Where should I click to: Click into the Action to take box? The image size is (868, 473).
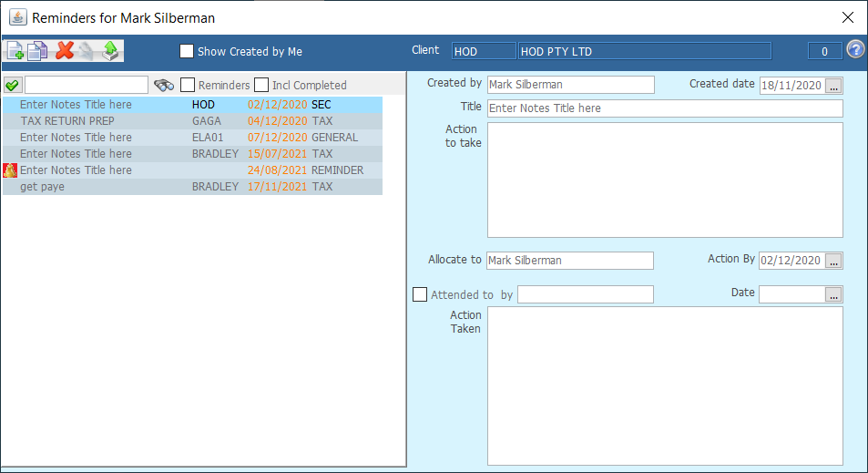point(664,180)
